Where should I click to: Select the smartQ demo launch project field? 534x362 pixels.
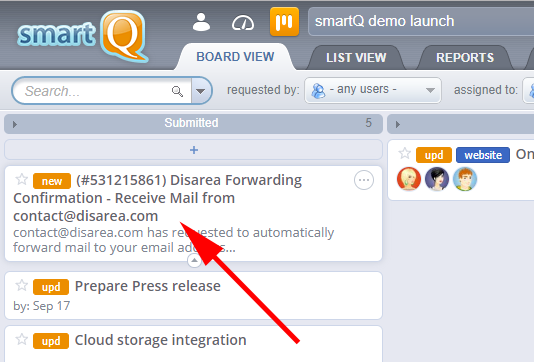421,21
